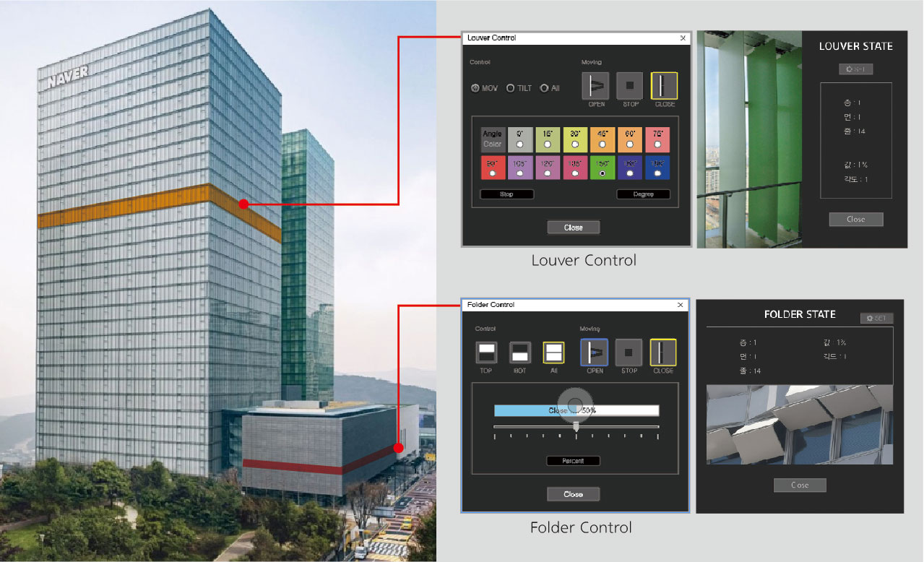Screen dimensions: 924x562
Task: Click the Louver Control window title bar
Action: click(577, 38)
